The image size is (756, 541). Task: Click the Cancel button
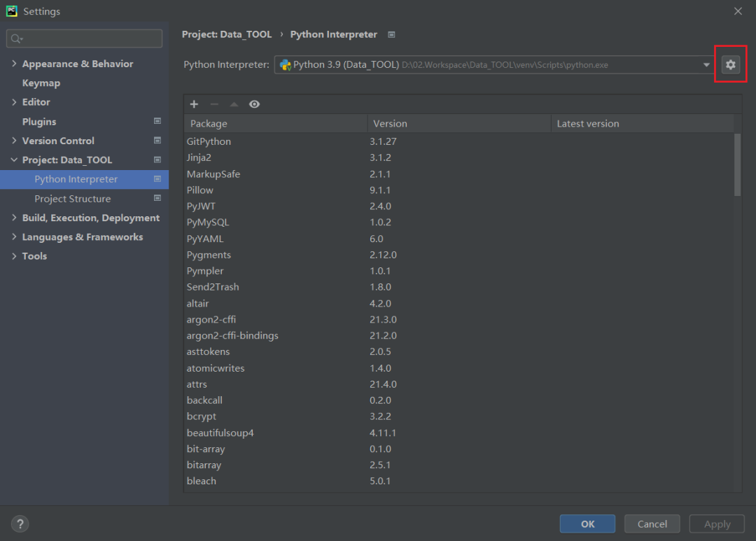coord(652,524)
